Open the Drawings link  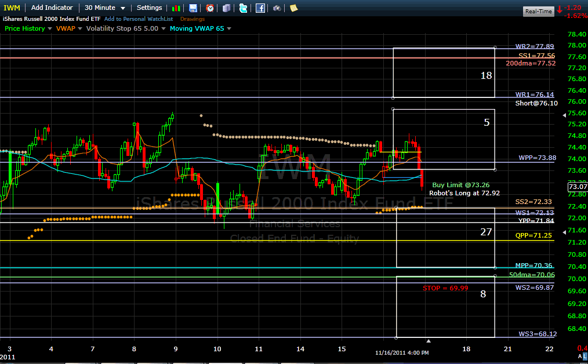[193, 19]
